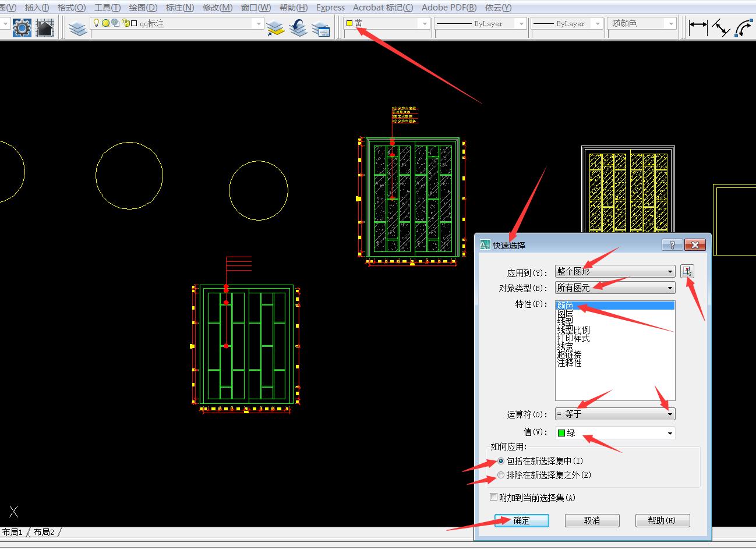Select the Aligned dimension tool
The image size is (756, 550).
click(720, 27)
